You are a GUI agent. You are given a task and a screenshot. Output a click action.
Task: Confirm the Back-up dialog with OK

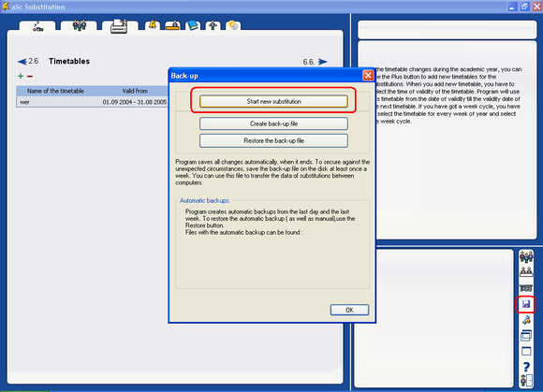349,310
